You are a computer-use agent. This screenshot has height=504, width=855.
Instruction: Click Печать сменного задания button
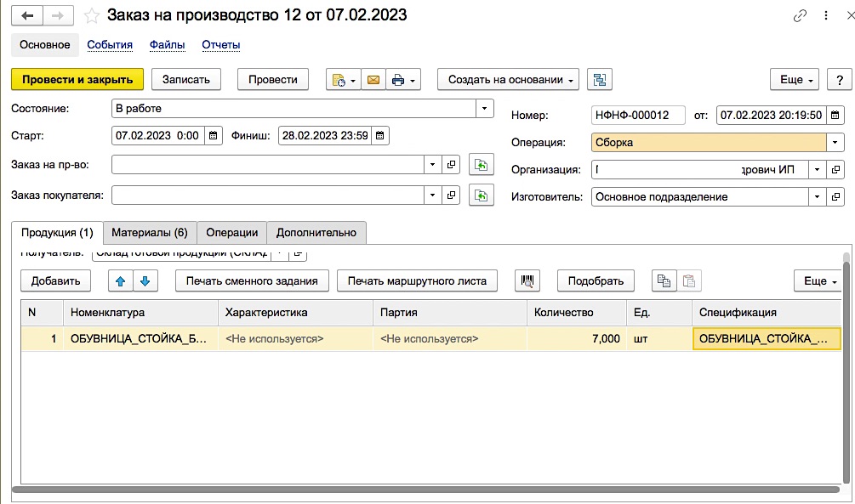[252, 281]
